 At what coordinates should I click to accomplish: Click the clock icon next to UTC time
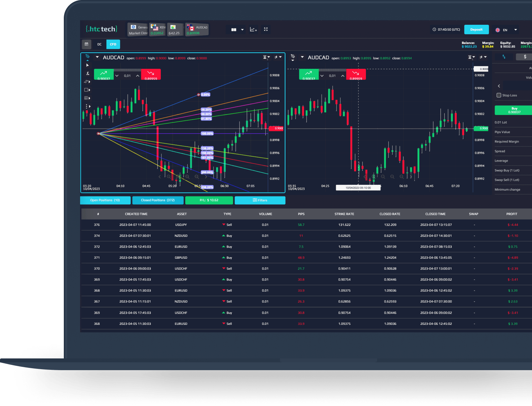pyautogui.click(x=434, y=29)
